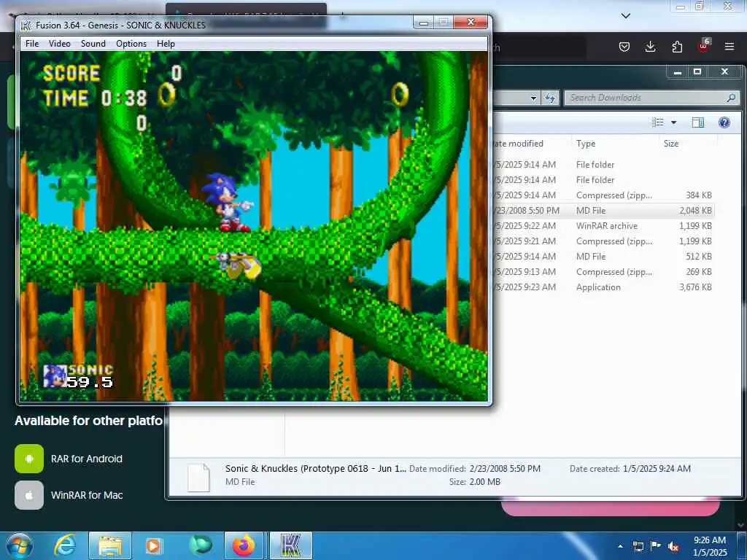This screenshot has width=747, height=560.
Task: Select the 384 KB Compressed zip file row
Action: [x=603, y=195]
